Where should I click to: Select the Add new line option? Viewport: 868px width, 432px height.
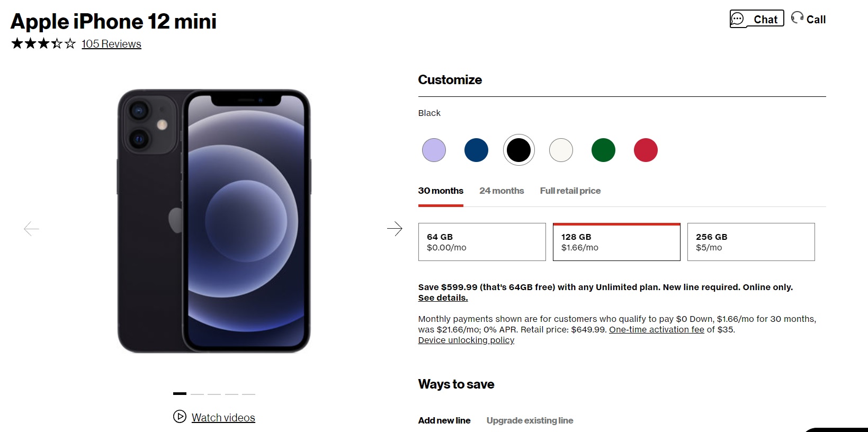444,420
